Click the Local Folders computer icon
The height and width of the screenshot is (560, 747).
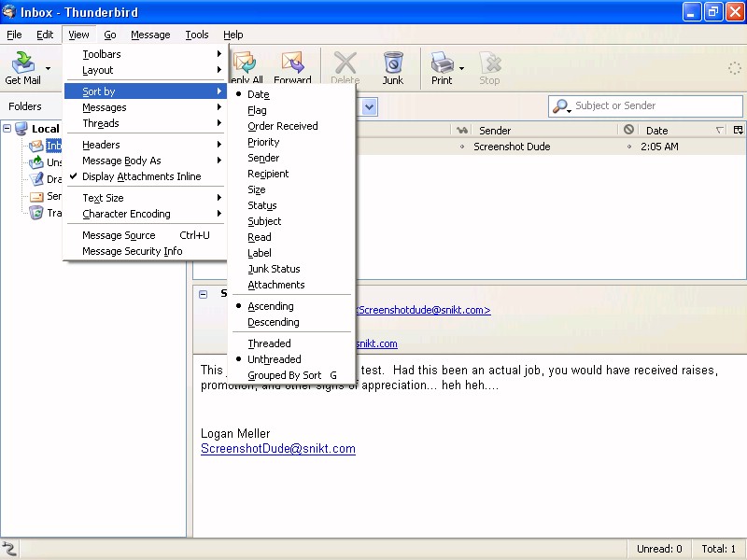coord(21,129)
